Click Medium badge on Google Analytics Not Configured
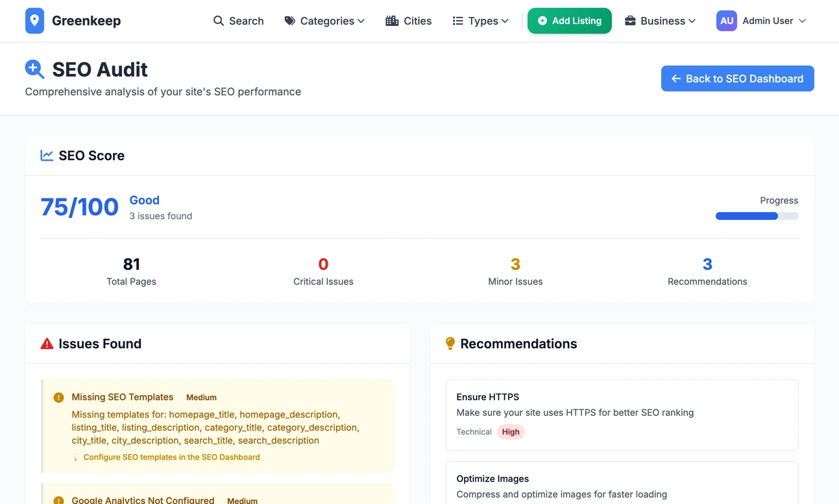 coord(242,501)
